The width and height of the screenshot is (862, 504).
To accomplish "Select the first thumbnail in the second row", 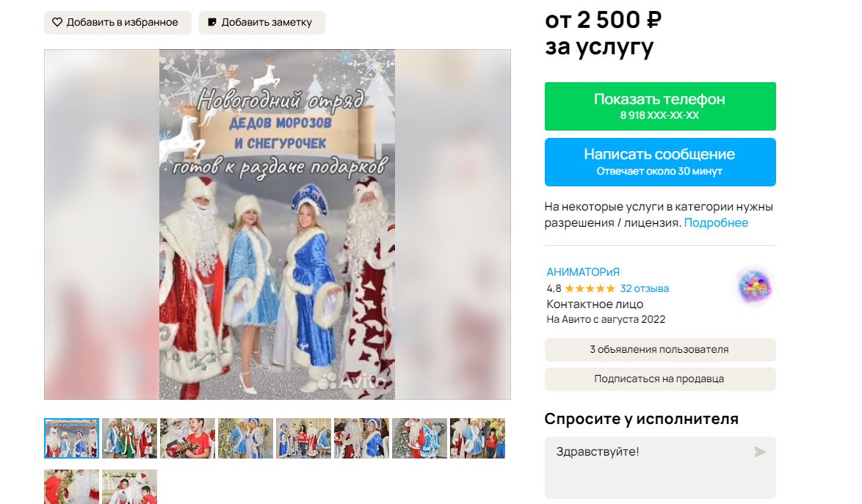I will pos(71,486).
